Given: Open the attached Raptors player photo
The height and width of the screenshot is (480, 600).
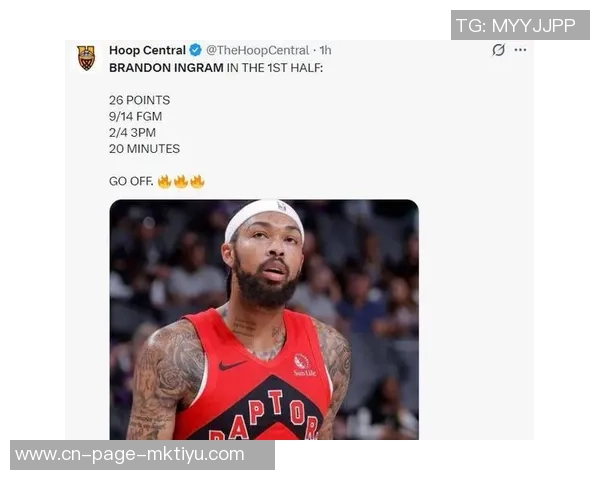Looking at the screenshot, I should click(x=264, y=319).
